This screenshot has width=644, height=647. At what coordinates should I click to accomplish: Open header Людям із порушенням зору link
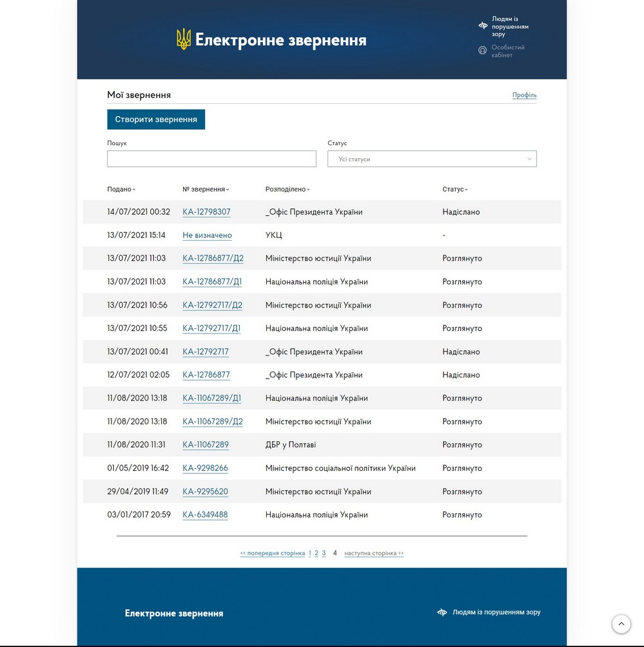coord(510,26)
